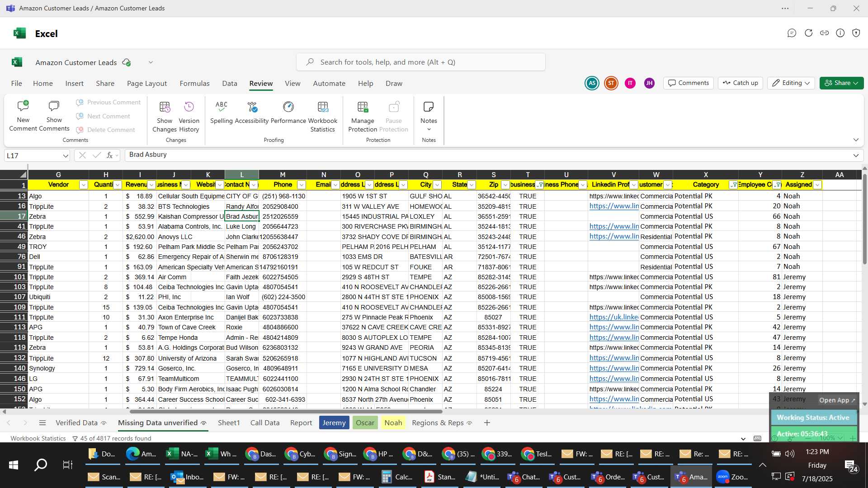Screen dimensions: 868x488
Task: Click the insert function fx icon
Action: (x=109, y=155)
